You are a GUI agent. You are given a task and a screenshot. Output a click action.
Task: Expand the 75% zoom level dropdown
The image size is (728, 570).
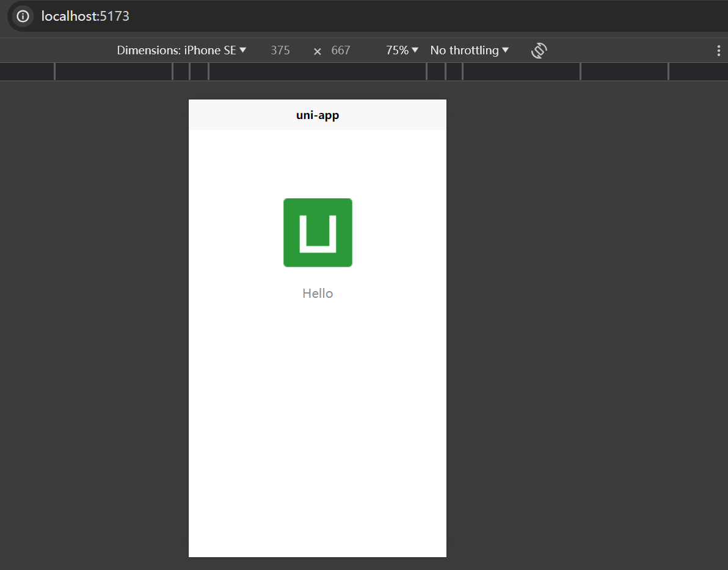coord(402,51)
